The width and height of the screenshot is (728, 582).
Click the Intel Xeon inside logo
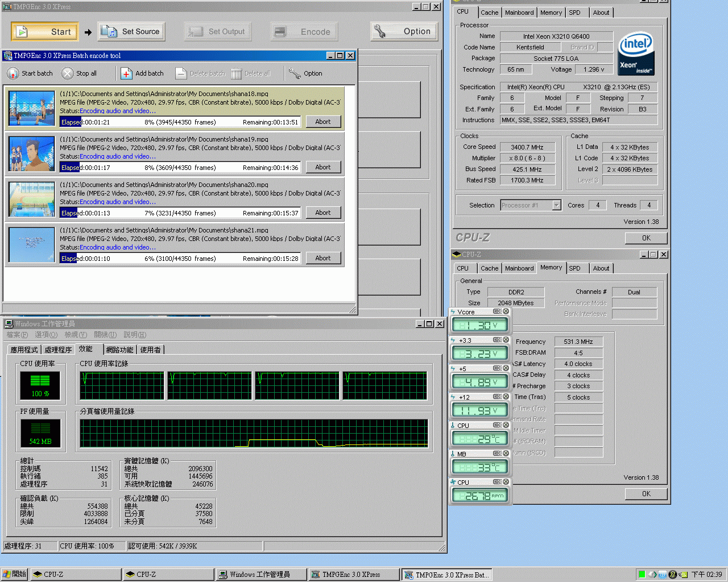pyautogui.click(x=636, y=53)
